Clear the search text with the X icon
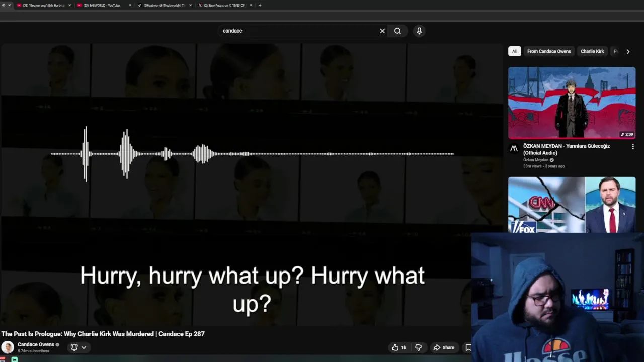Viewport: 644px width, 362px height. pos(382,31)
